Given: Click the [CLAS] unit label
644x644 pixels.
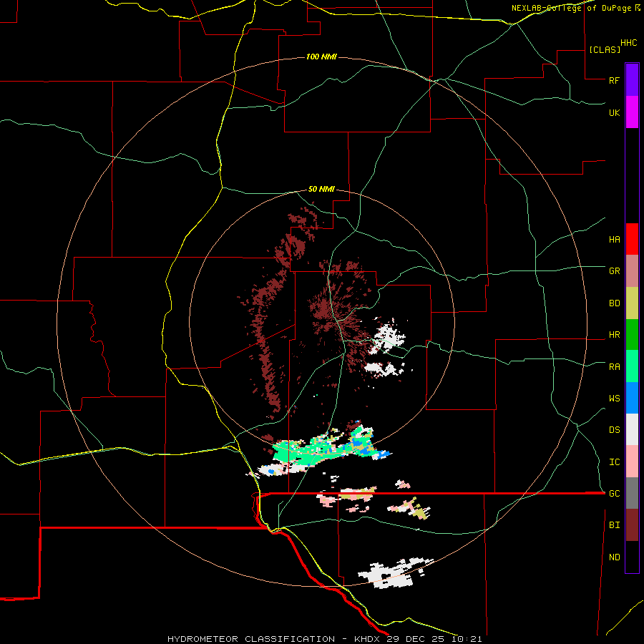Looking at the screenshot, I should point(605,50).
